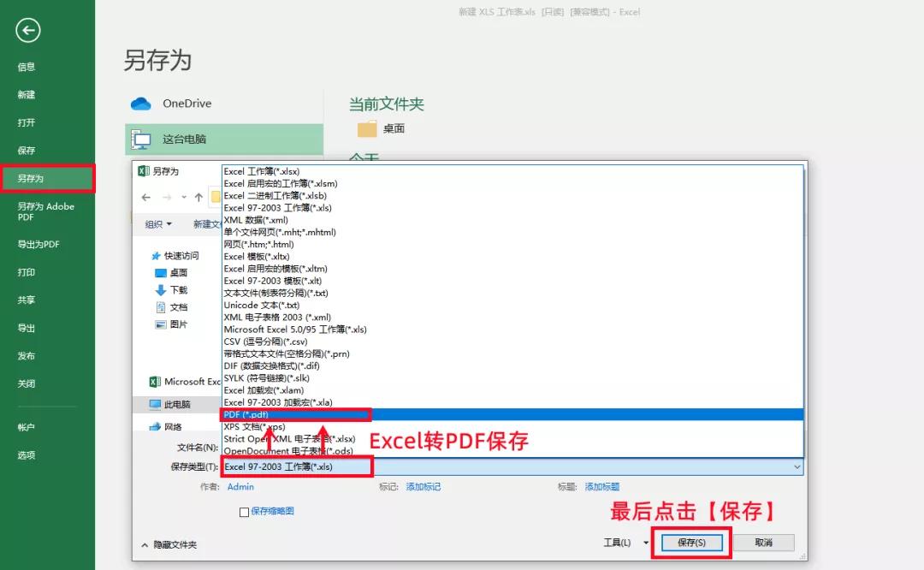Screen dimensions: 924x570
Task: Select 下载 in navigation pane
Action: [171, 290]
